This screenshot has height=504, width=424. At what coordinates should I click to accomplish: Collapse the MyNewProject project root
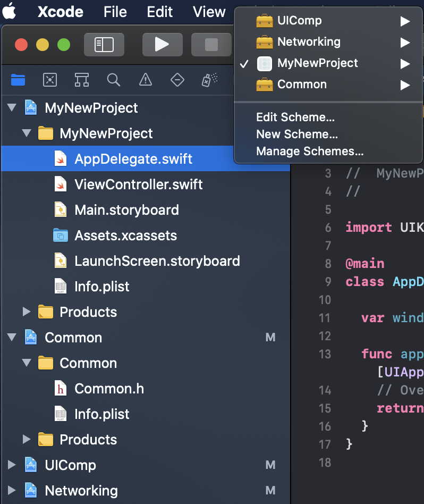point(12,107)
